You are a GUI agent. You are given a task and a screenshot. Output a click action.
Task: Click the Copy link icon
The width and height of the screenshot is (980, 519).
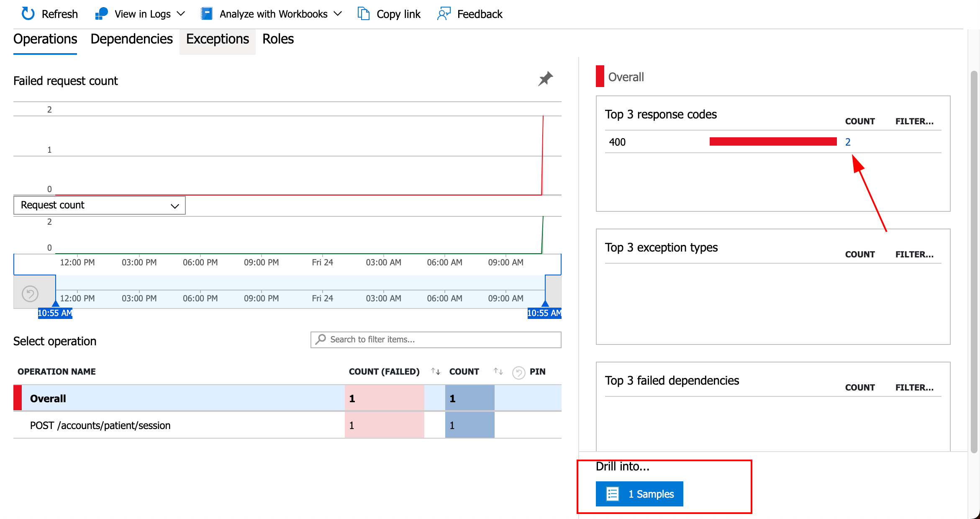pyautogui.click(x=363, y=14)
